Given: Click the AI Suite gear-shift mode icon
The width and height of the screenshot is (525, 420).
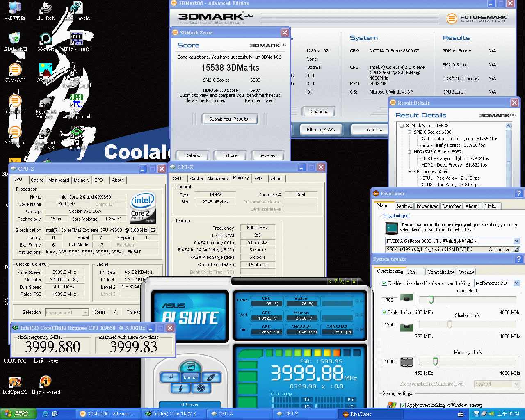Looking at the screenshot, I should coord(171,377).
